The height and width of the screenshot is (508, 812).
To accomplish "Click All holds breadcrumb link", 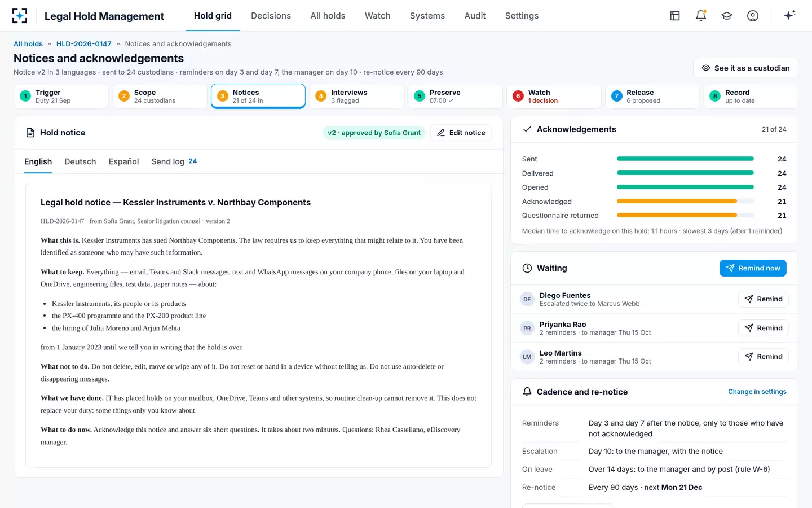I will tap(28, 44).
